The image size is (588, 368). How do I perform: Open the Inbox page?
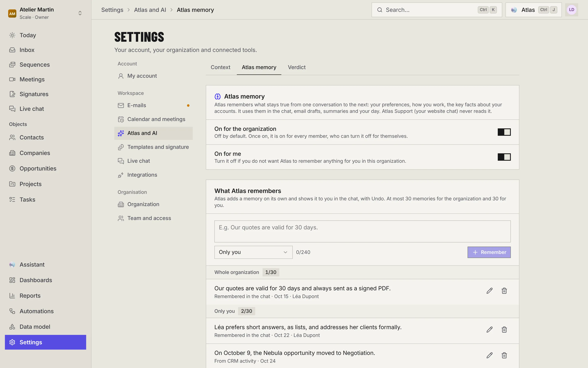point(46,50)
